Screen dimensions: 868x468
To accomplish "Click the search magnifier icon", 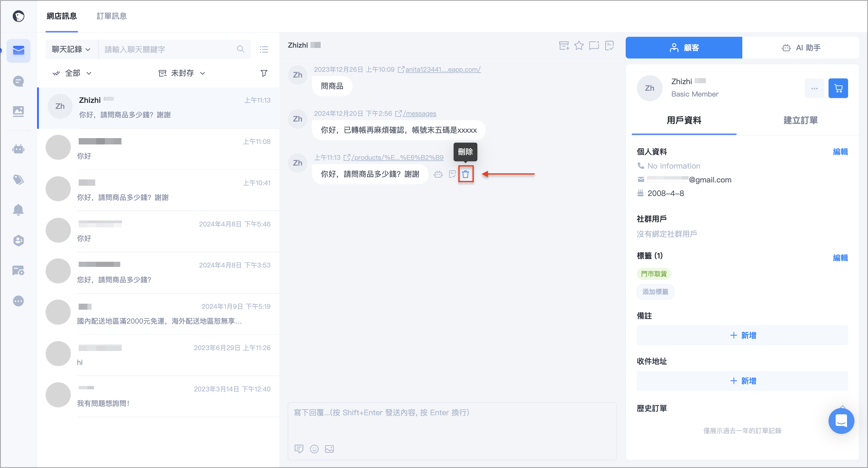I will tap(241, 49).
